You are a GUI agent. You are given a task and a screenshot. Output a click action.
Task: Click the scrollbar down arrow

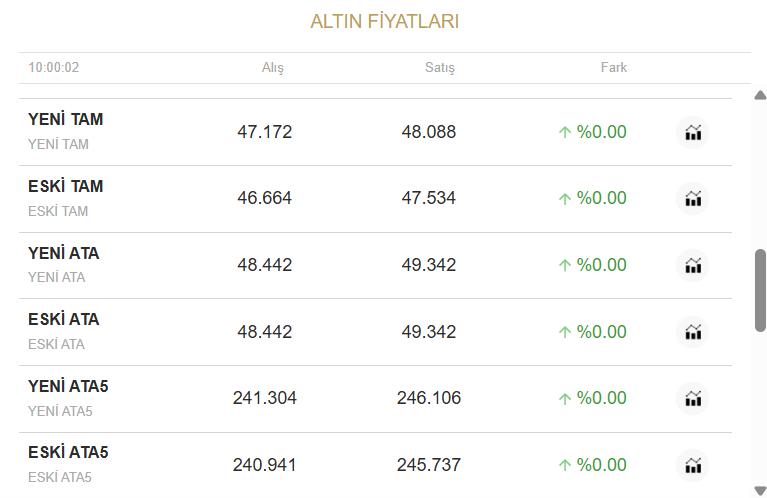click(760, 490)
